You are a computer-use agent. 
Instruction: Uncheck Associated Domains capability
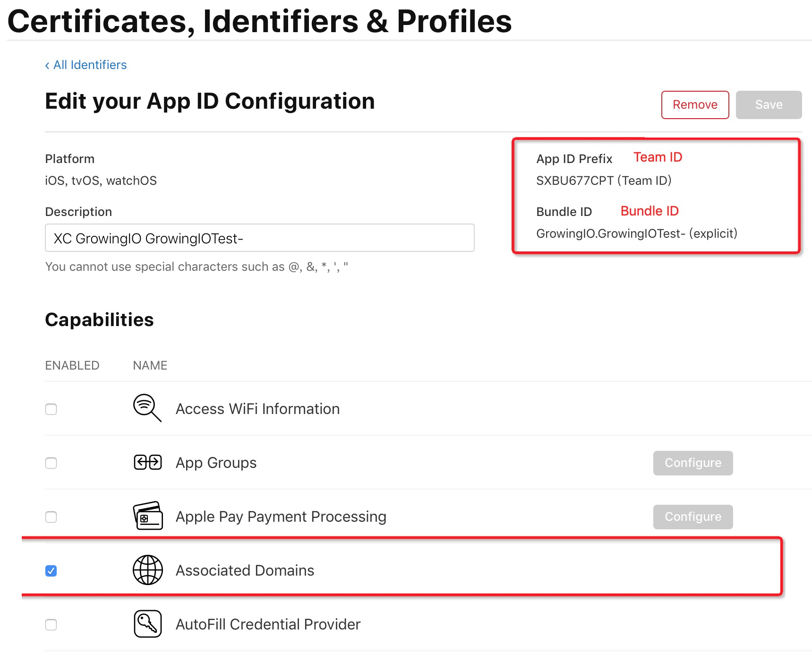click(51, 570)
